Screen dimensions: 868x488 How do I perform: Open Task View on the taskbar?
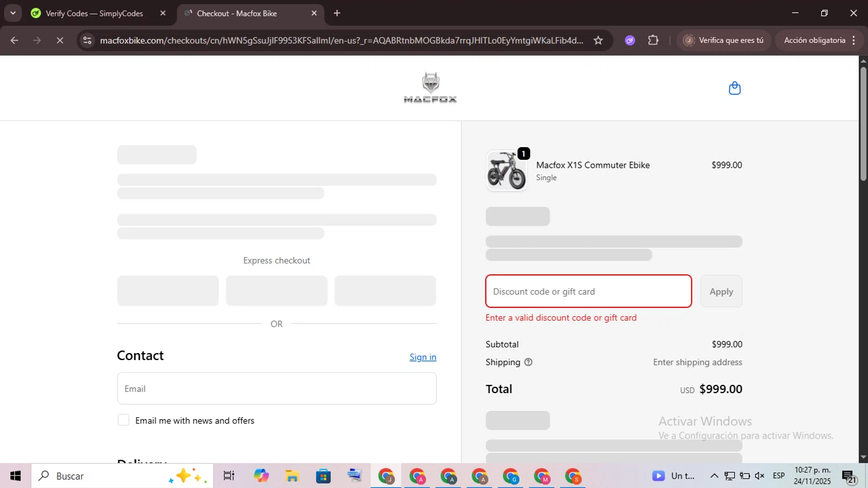(229, 476)
